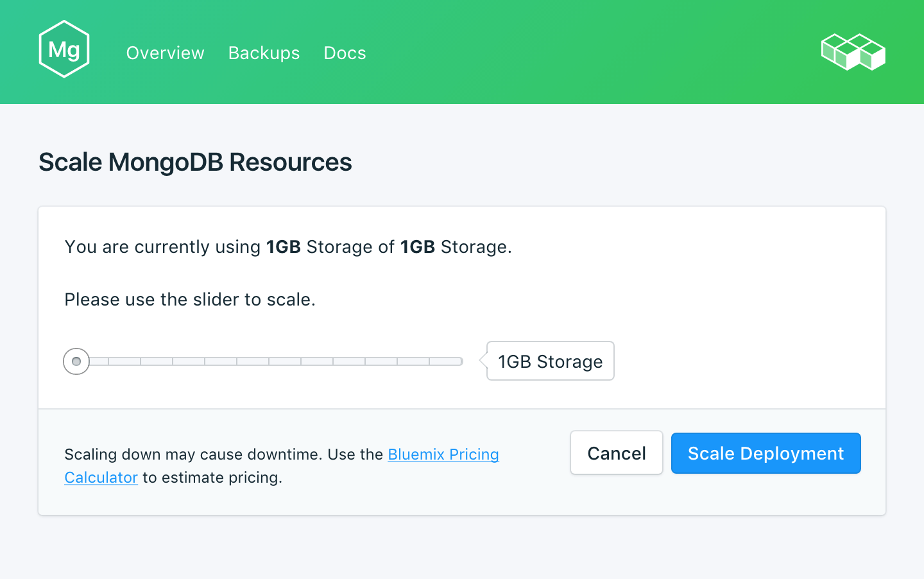Viewport: 924px width, 579px height.
Task: Open the Docs tab
Action: [x=345, y=53]
